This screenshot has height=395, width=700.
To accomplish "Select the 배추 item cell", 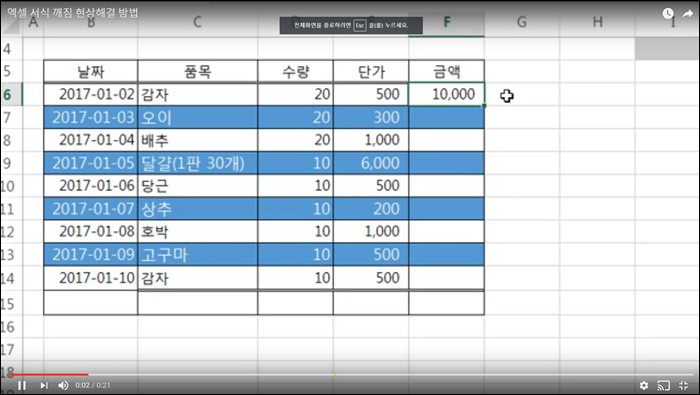I will [x=197, y=140].
